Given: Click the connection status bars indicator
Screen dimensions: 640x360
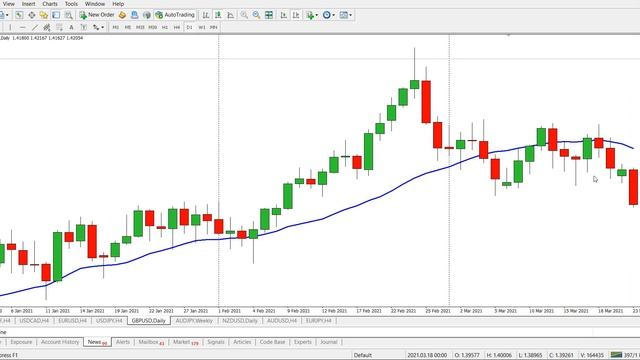Looking at the screenshot, I should 616,355.
